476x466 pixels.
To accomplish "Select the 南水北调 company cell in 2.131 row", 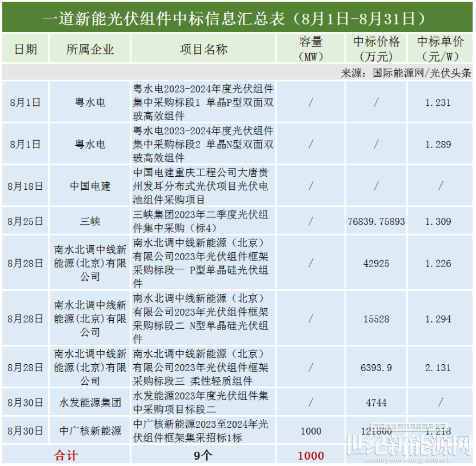I will coord(90,368).
